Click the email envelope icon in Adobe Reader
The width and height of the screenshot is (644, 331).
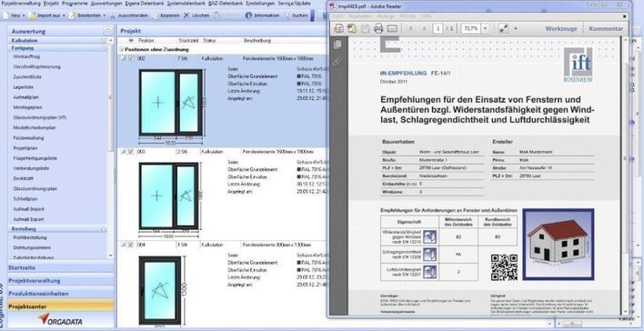[x=392, y=28]
